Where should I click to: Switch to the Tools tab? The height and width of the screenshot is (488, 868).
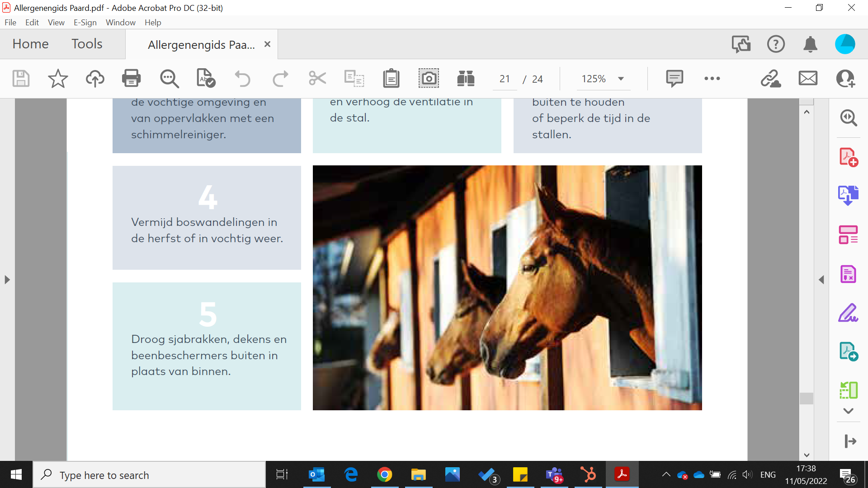pos(87,44)
